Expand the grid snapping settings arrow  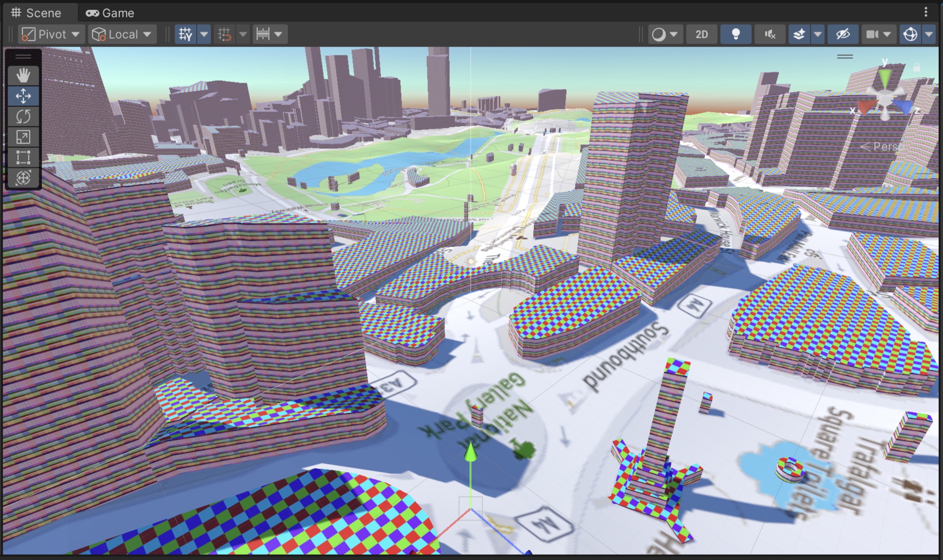[243, 34]
